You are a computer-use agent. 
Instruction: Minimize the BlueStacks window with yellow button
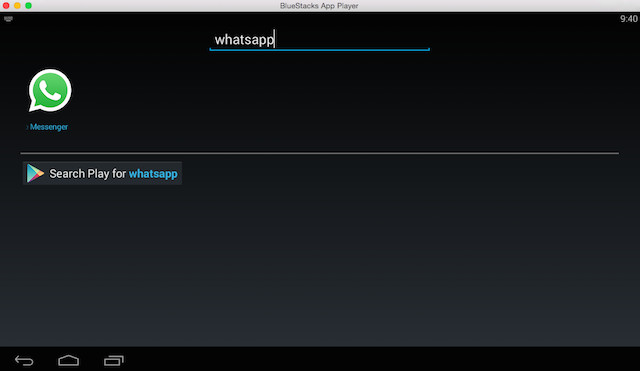17,6
